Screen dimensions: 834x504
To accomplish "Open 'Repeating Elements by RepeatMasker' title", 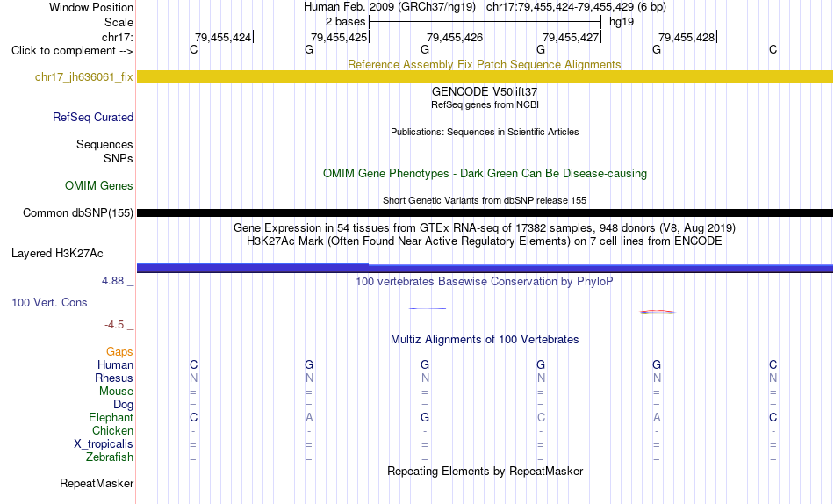I will [x=485, y=472].
